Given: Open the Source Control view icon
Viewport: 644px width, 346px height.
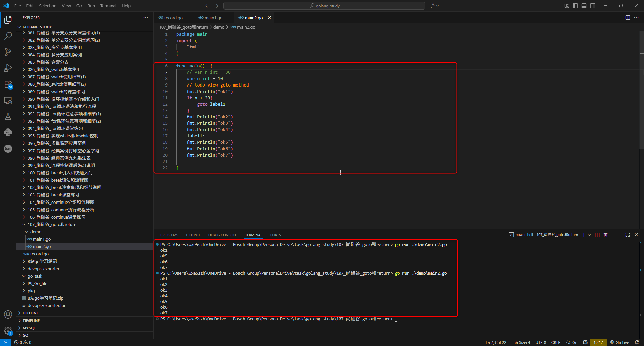Looking at the screenshot, I should point(8,52).
